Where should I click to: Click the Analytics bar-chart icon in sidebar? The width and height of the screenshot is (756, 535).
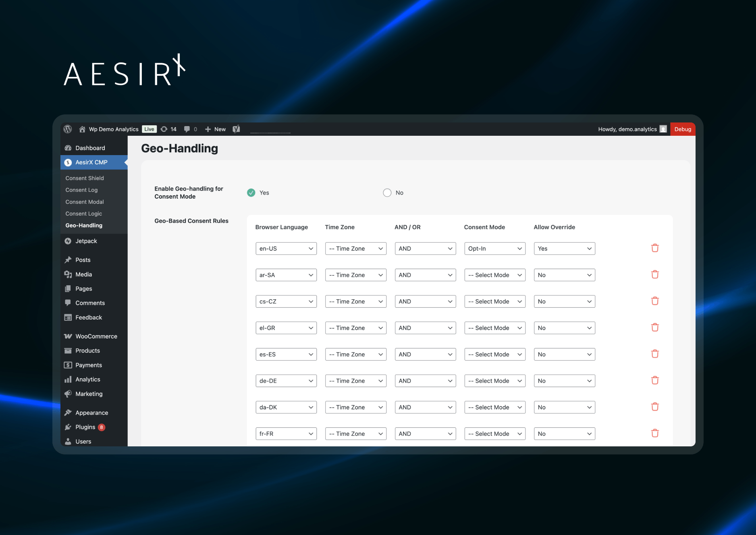coord(68,379)
